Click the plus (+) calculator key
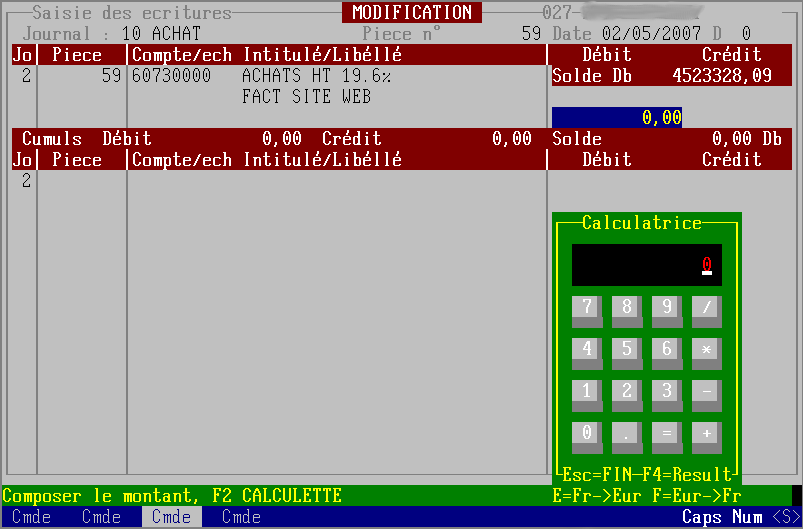The image size is (803, 529). coord(706,433)
